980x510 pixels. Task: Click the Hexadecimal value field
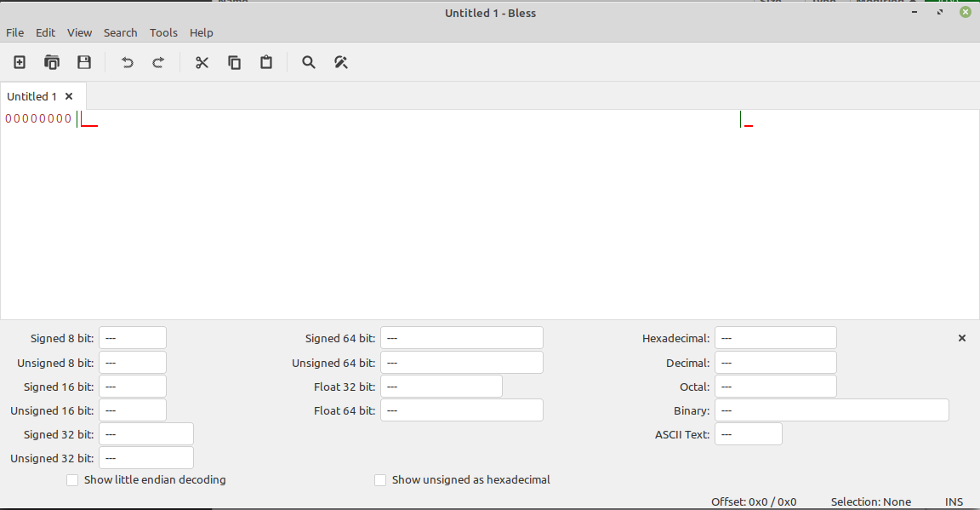click(775, 337)
